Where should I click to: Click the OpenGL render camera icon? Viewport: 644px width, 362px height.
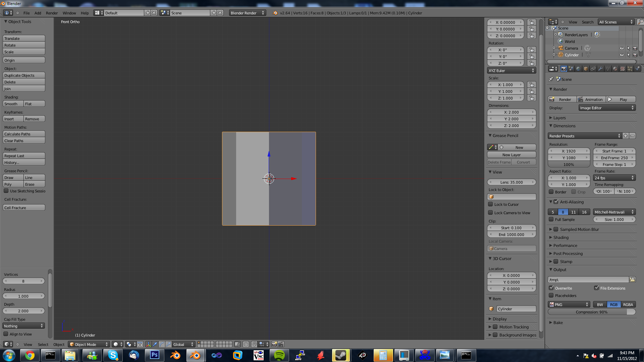tap(274, 344)
